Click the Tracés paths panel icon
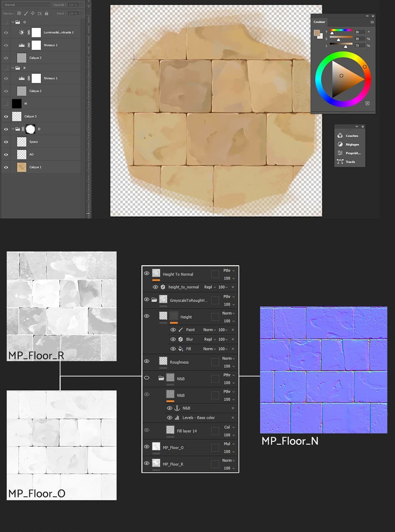 340,162
